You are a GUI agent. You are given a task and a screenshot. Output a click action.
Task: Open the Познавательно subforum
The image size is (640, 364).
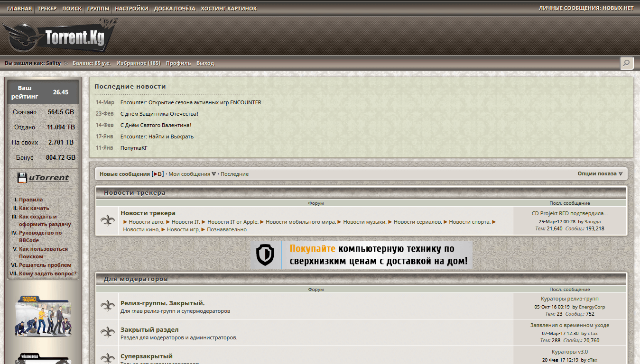(x=227, y=229)
